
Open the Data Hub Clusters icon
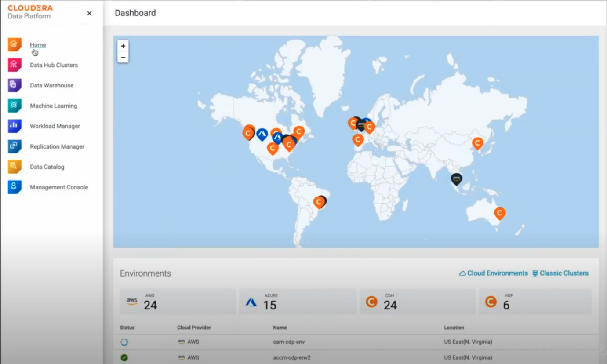click(15, 65)
